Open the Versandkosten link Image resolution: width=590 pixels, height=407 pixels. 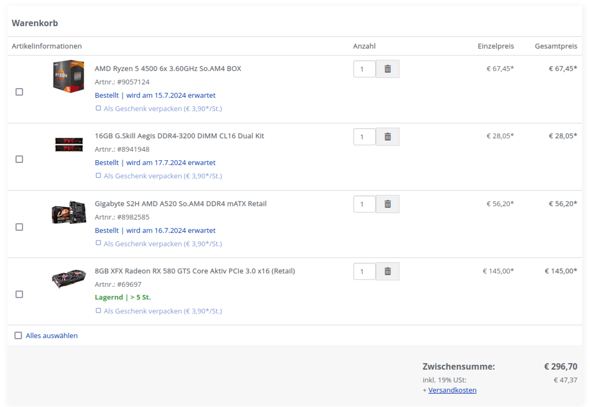tap(452, 390)
